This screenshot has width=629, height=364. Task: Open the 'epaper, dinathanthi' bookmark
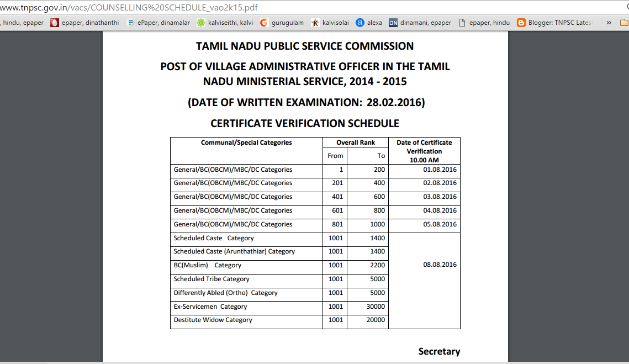click(x=84, y=23)
